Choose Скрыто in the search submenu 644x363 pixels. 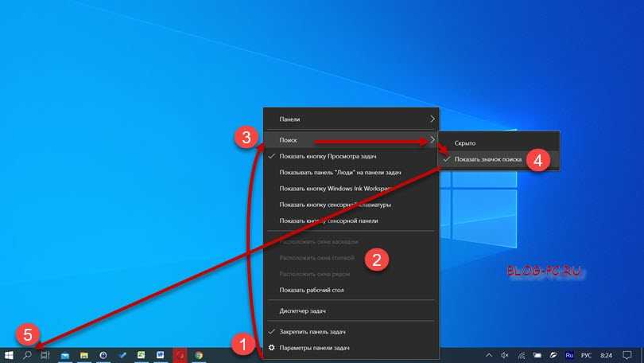(465, 142)
